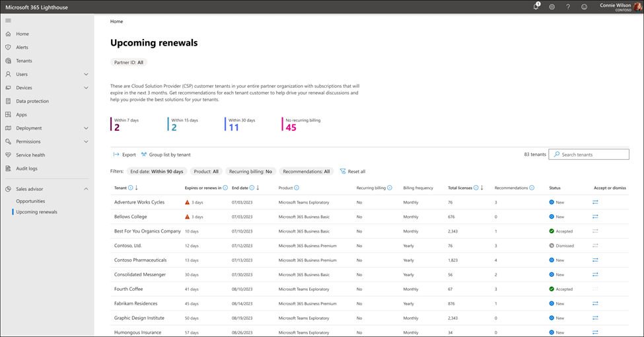The image size is (644, 337).
Task: Filter by Within 7 days count
Action: click(x=125, y=124)
